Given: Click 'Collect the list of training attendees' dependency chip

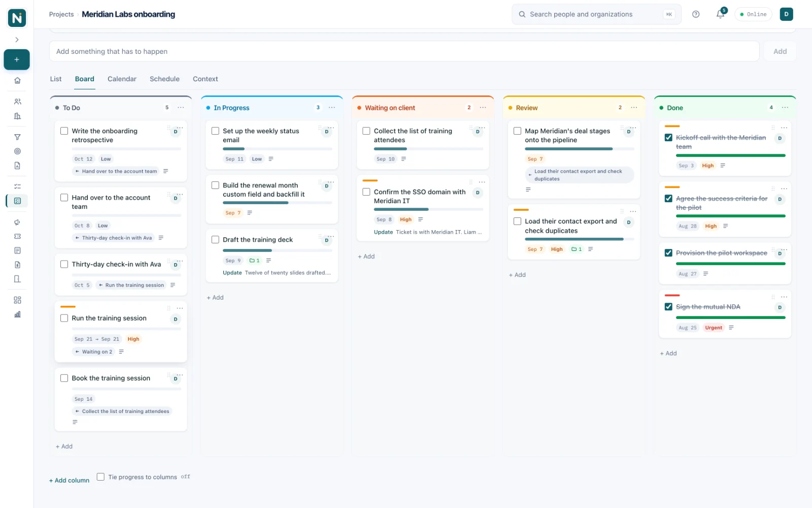Looking at the screenshot, I should tap(122, 411).
